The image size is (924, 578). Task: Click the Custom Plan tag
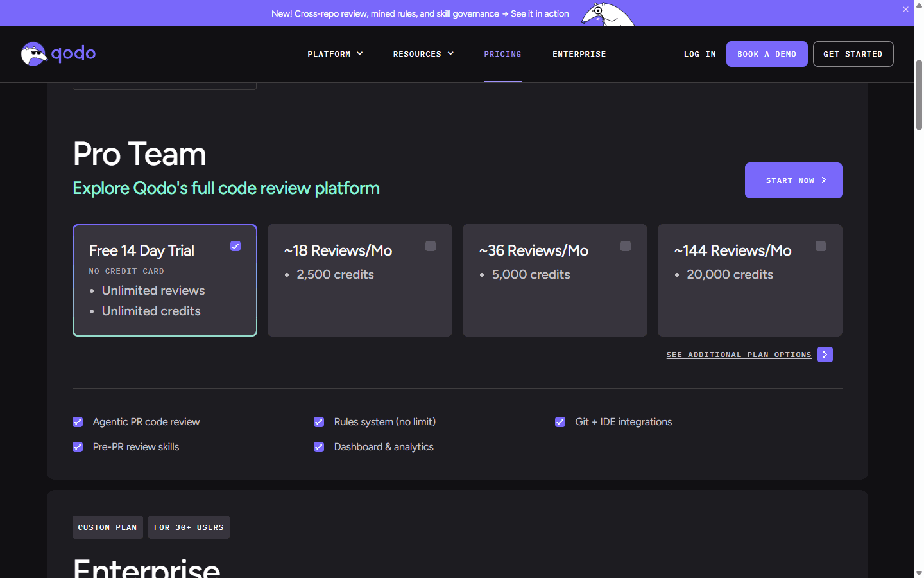click(x=108, y=527)
